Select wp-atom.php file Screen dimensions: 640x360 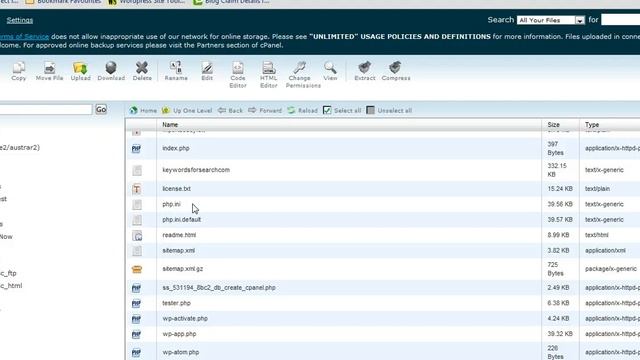pyautogui.click(x=181, y=352)
